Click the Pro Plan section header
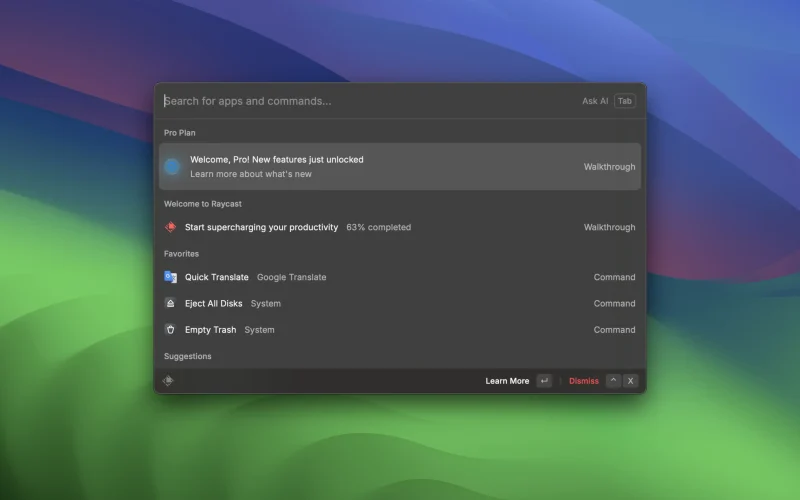 pos(180,133)
